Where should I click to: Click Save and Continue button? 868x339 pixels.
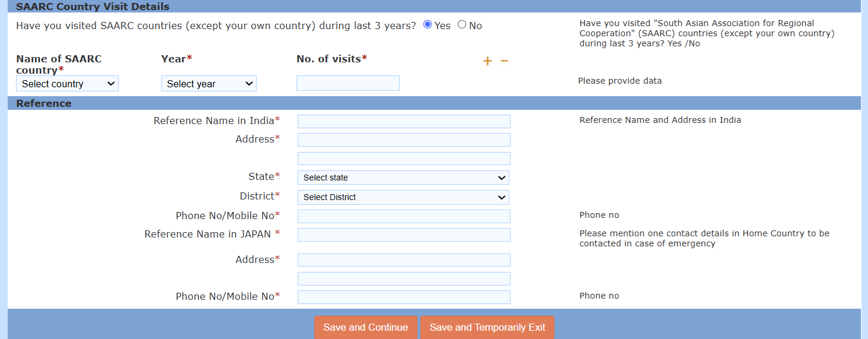click(x=366, y=328)
